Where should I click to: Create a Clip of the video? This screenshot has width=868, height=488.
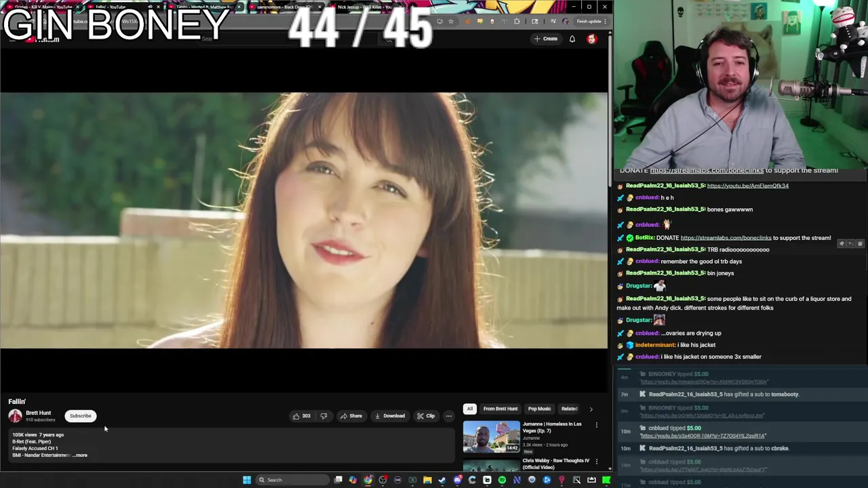click(426, 416)
